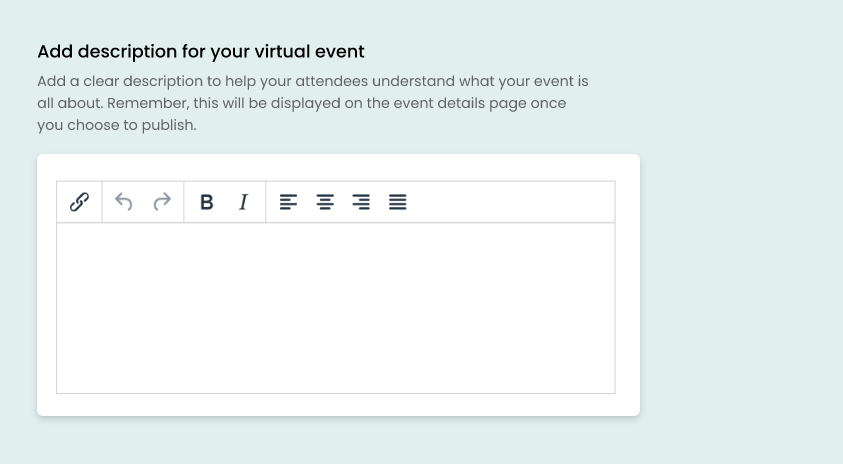Insert a link using the chain icon

point(79,202)
